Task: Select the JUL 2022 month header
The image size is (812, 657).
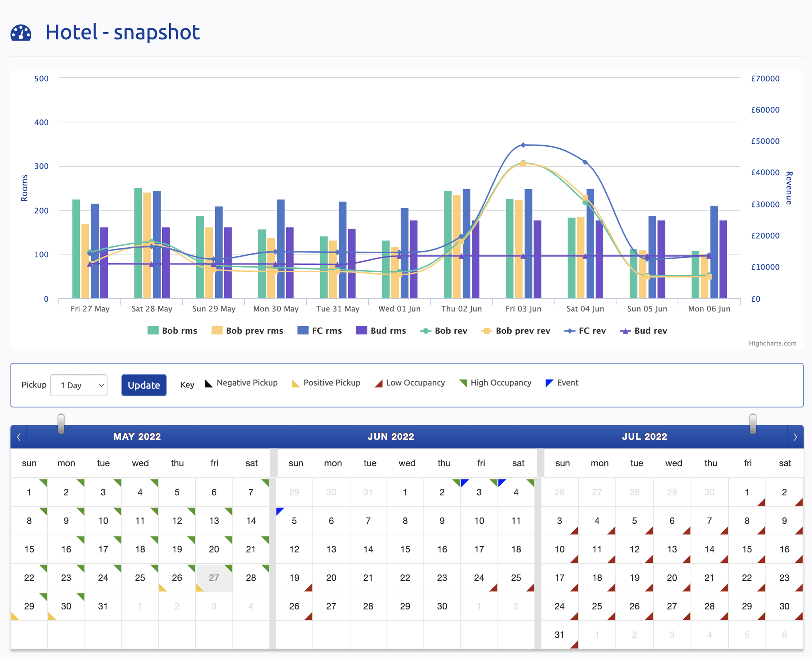Action: click(x=644, y=436)
